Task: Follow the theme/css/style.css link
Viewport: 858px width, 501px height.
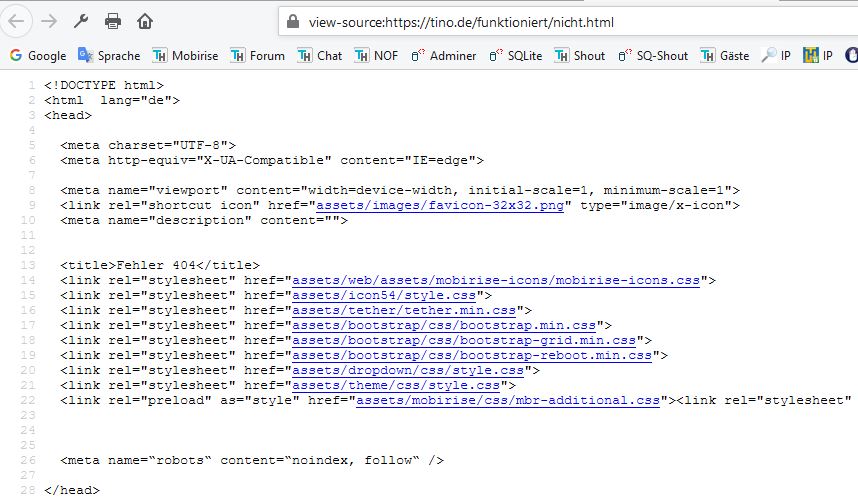Action: (x=396, y=385)
